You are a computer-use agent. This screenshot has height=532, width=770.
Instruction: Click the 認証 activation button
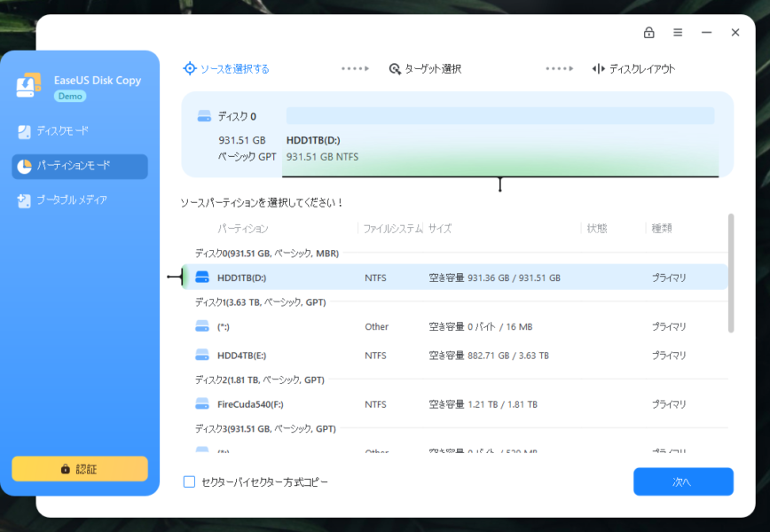click(x=80, y=469)
